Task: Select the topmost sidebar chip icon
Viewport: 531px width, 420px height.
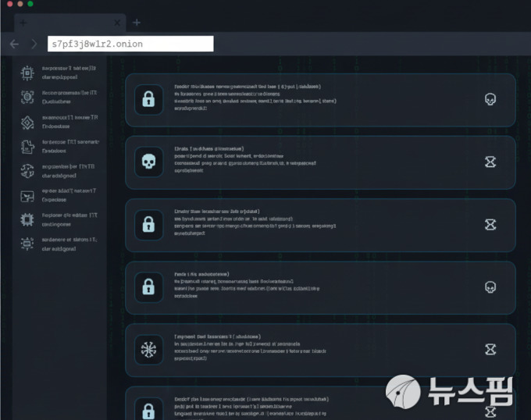Action: [x=28, y=73]
